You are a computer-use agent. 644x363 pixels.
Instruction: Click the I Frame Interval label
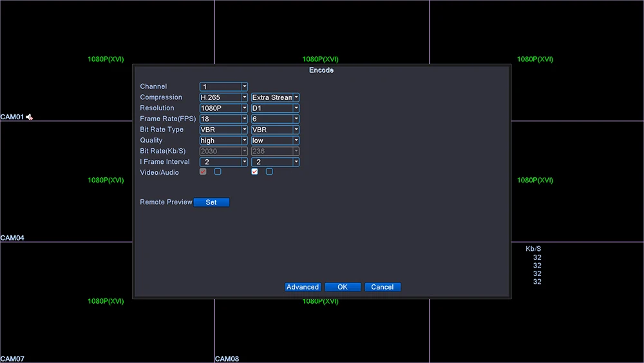tap(165, 162)
